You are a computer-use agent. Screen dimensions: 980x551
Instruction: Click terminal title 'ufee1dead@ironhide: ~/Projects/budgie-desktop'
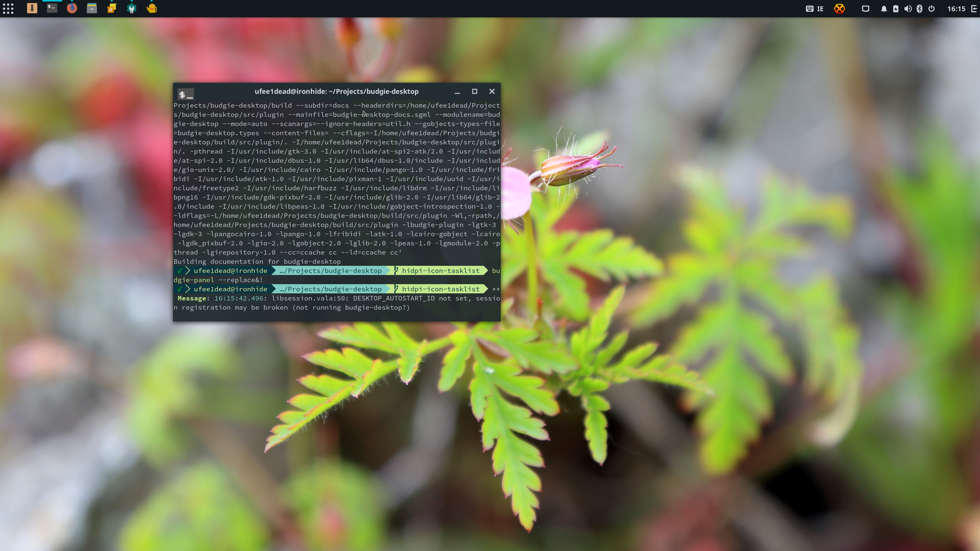point(336,91)
